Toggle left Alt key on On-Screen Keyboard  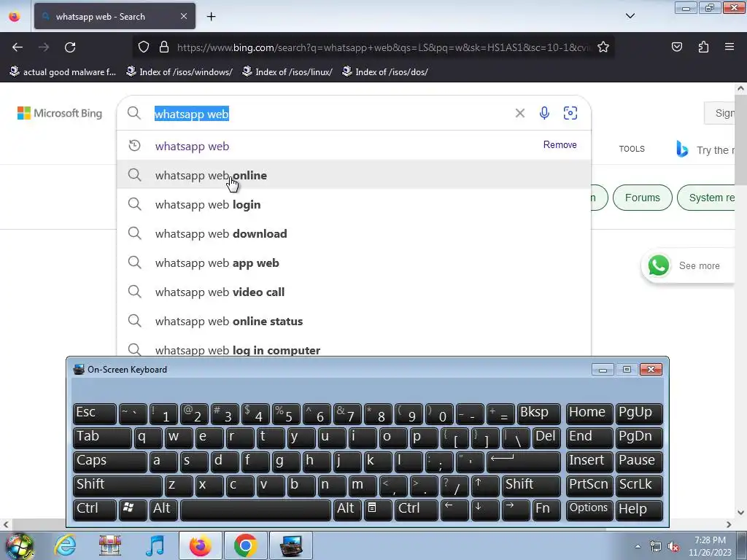tap(162, 509)
